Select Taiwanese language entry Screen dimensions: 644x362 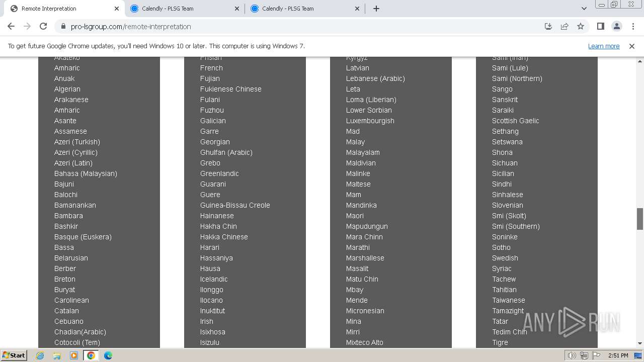[x=509, y=300]
